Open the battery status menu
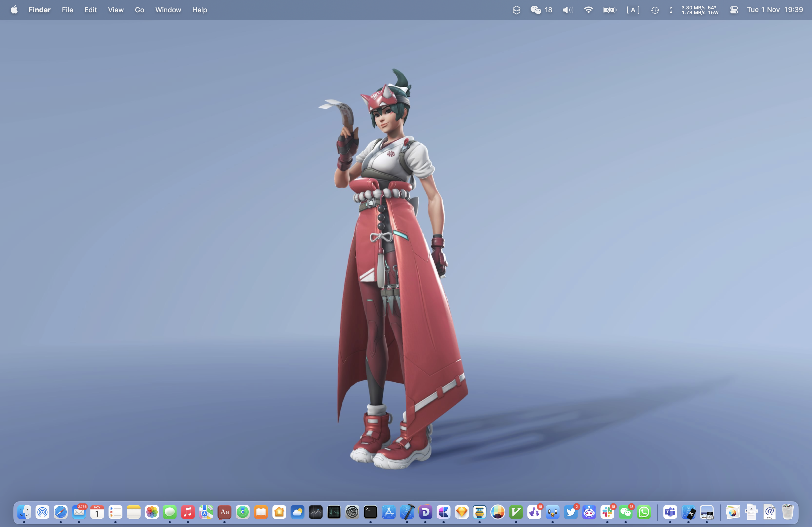 609,10
